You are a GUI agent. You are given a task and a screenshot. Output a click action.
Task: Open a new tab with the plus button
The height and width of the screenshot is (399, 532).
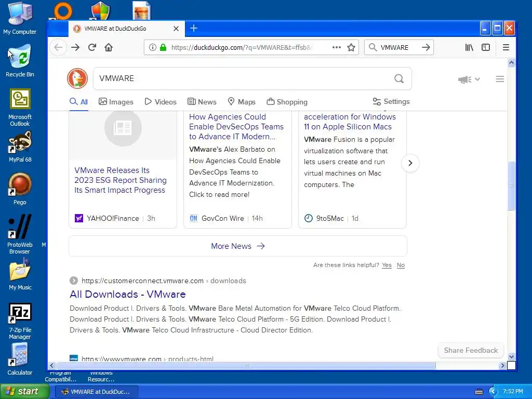pyautogui.click(x=194, y=28)
